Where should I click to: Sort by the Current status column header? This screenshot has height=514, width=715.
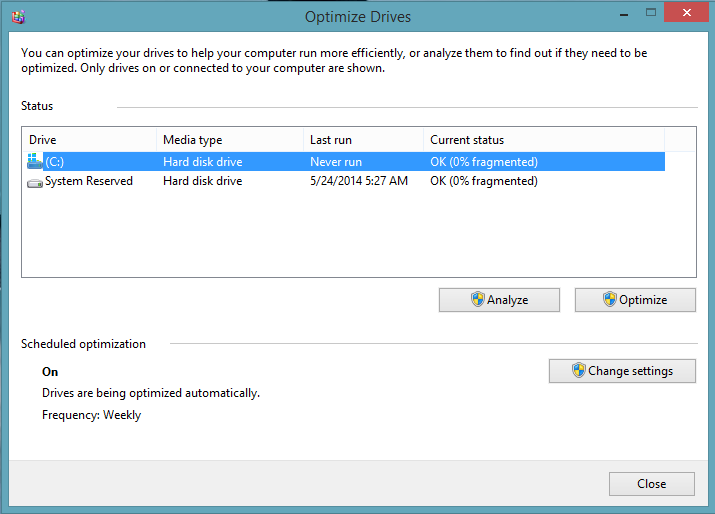[544, 140]
